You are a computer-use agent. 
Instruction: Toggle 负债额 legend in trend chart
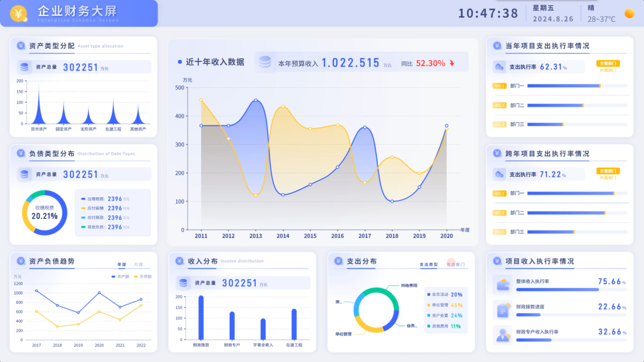[143, 276]
